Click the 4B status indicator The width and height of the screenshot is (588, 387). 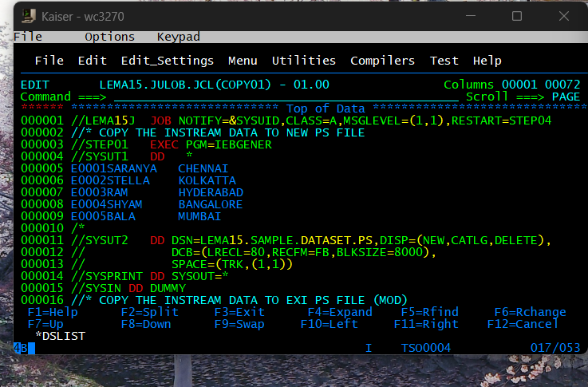coord(21,348)
